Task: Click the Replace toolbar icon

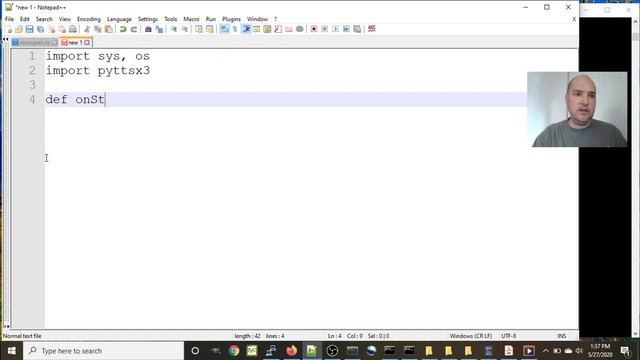Action: coord(159,29)
